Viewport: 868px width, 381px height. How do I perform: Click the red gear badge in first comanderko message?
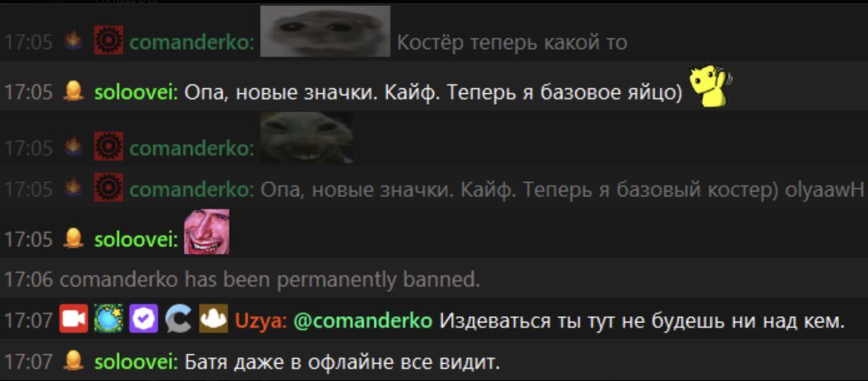pyautogui.click(x=108, y=41)
